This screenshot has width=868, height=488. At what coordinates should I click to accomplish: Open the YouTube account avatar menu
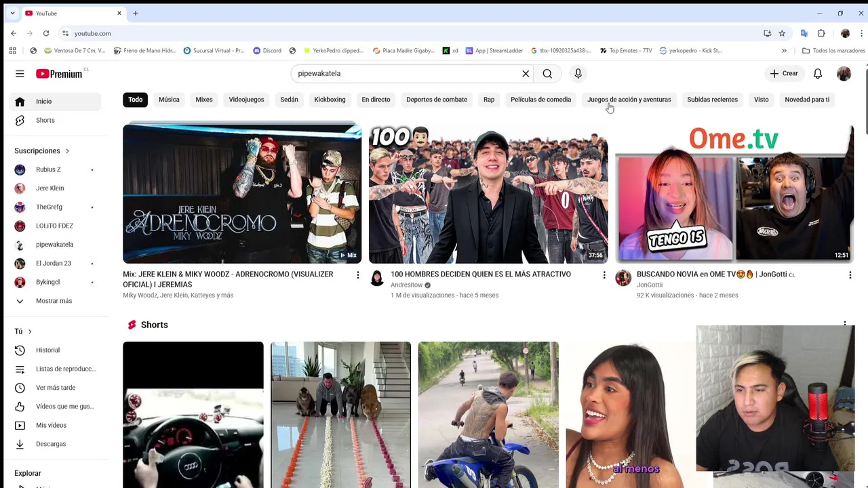844,73
